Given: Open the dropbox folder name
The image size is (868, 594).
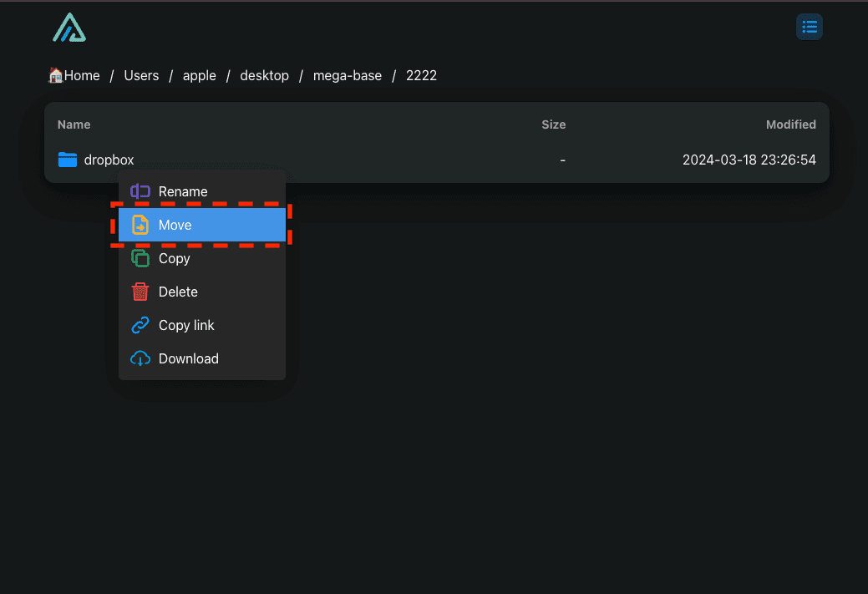Looking at the screenshot, I should click(109, 160).
